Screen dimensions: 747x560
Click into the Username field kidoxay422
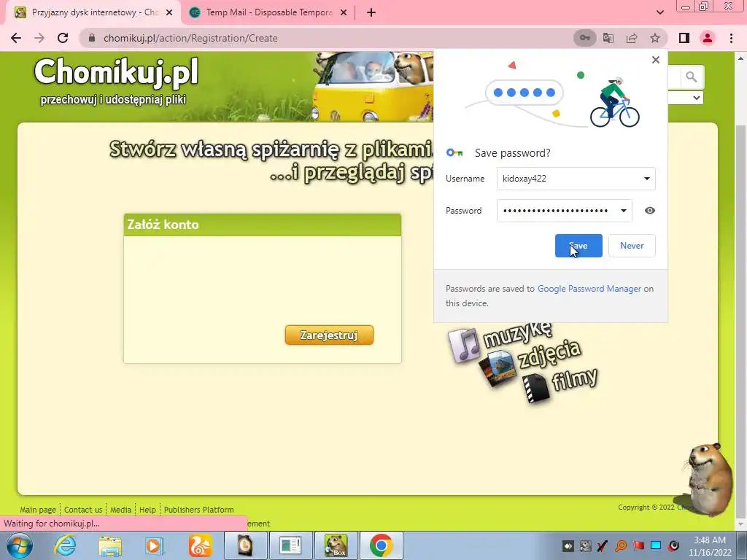click(576, 179)
